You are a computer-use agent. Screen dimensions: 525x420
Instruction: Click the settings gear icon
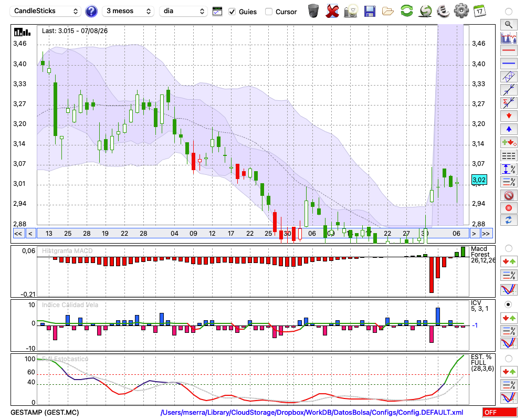coord(461,11)
